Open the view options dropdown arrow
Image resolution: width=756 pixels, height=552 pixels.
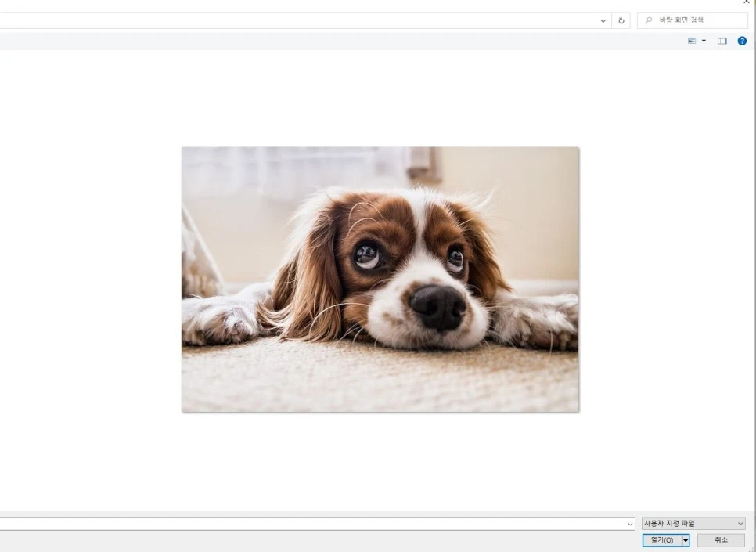[x=704, y=41]
